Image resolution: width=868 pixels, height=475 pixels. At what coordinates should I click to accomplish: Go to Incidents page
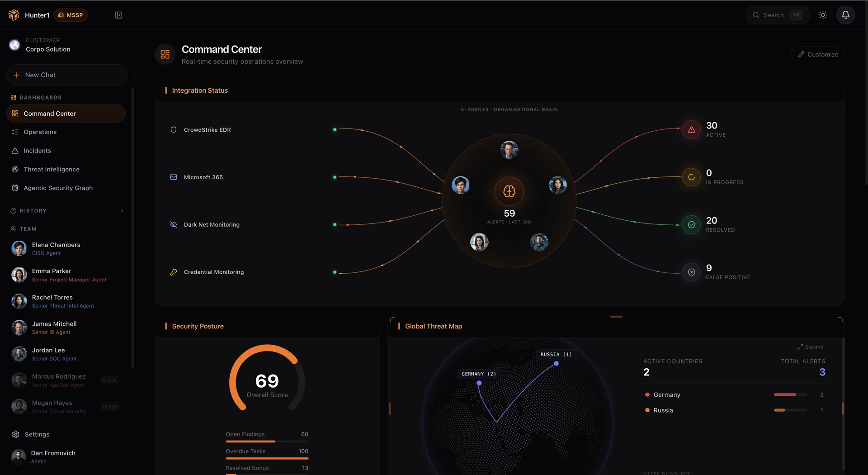tap(66, 151)
